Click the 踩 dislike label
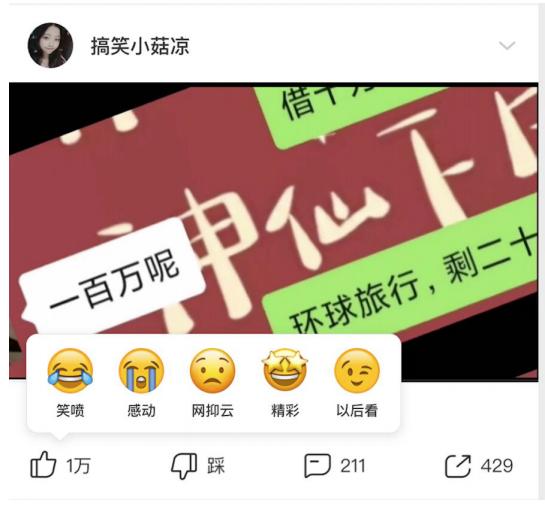 pos(216,466)
